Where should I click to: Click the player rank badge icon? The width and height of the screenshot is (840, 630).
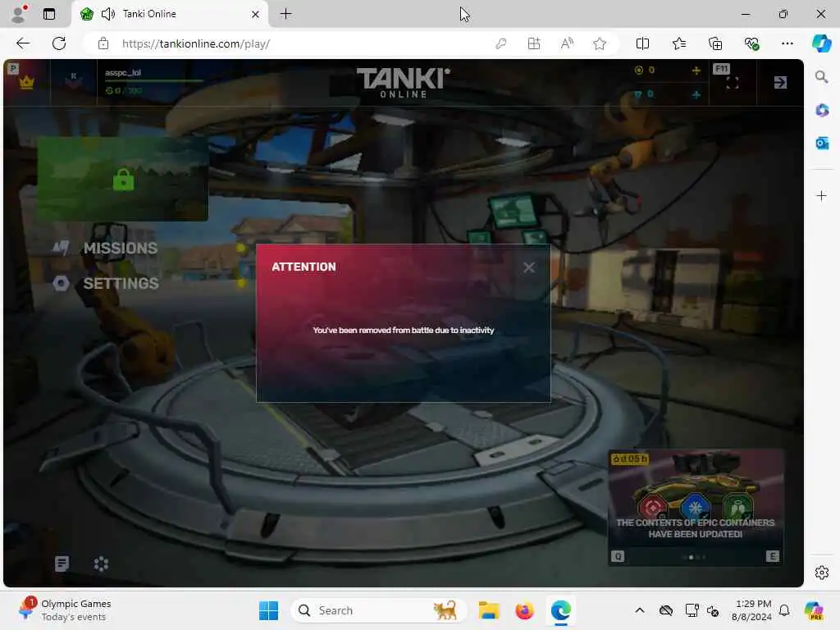[x=74, y=80]
